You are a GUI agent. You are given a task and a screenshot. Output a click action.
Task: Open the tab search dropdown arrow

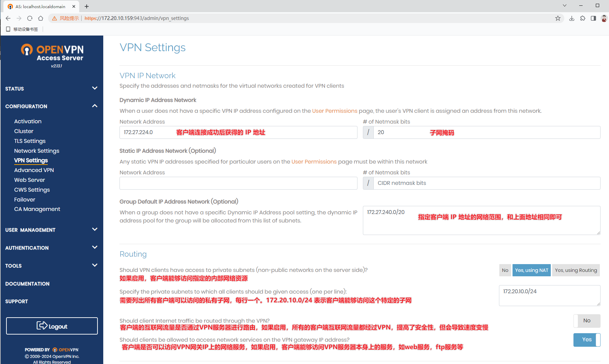click(565, 5)
